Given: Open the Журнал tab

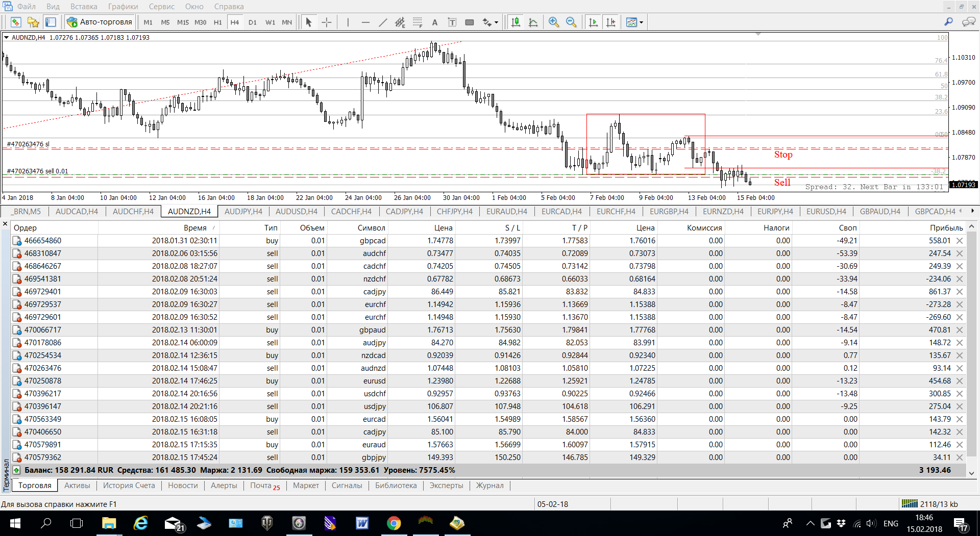Looking at the screenshot, I should (x=489, y=486).
